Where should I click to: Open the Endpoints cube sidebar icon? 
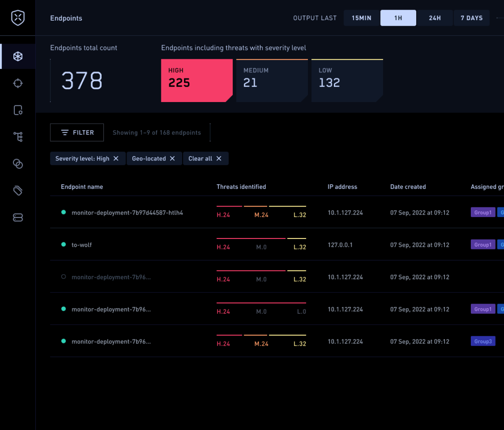(18, 57)
